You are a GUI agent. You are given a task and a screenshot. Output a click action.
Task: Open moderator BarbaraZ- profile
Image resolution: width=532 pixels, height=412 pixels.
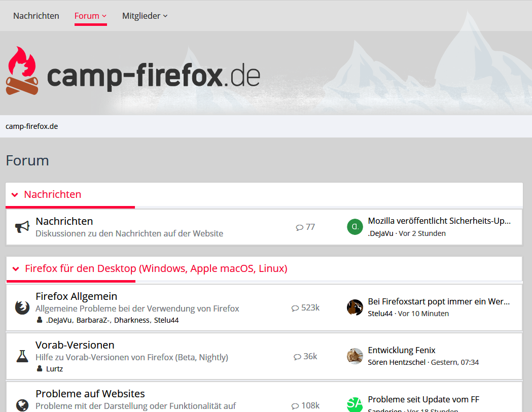click(x=93, y=320)
